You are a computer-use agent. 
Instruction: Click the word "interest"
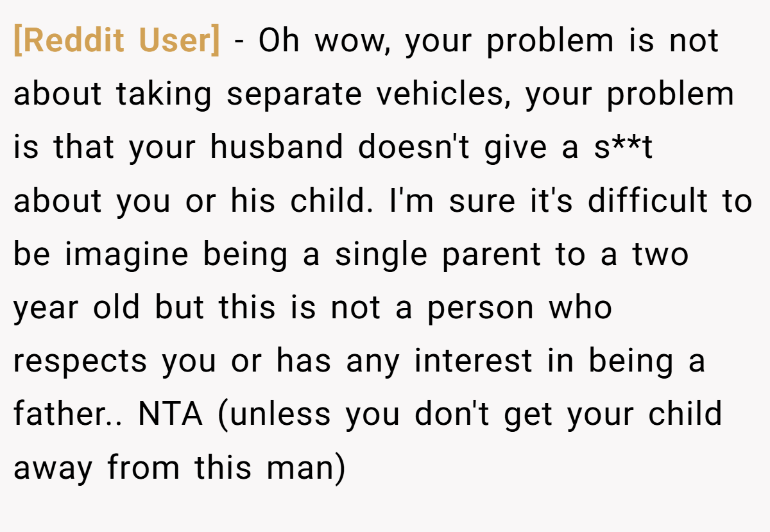(473, 361)
